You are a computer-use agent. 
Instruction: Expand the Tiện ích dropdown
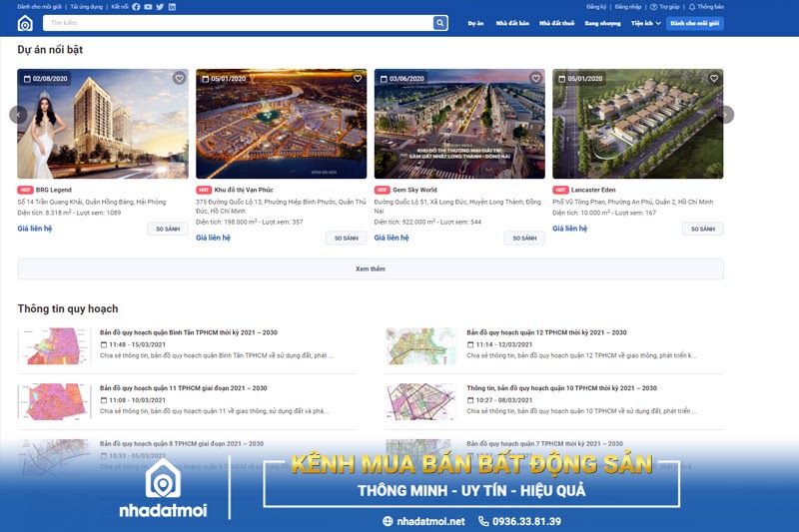click(645, 23)
